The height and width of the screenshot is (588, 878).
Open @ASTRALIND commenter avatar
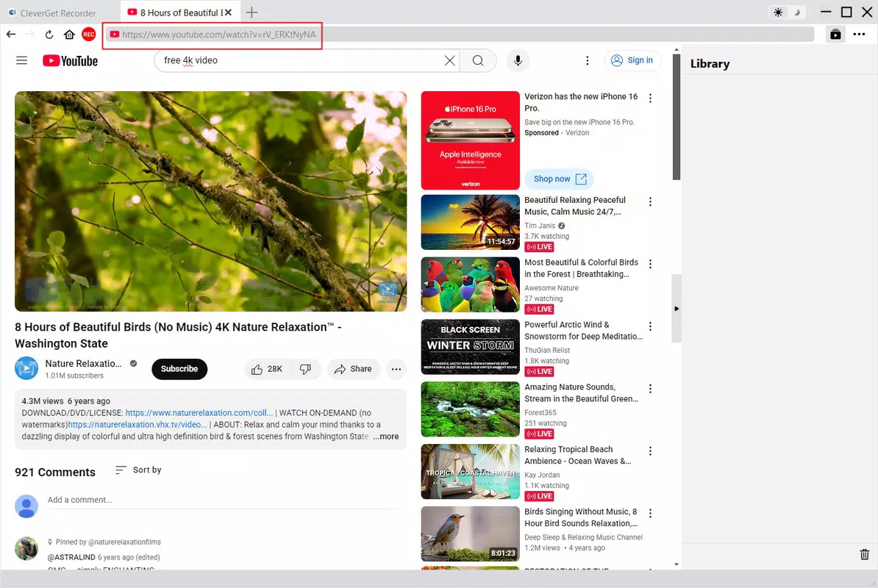pyautogui.click(x=26, y=549)
